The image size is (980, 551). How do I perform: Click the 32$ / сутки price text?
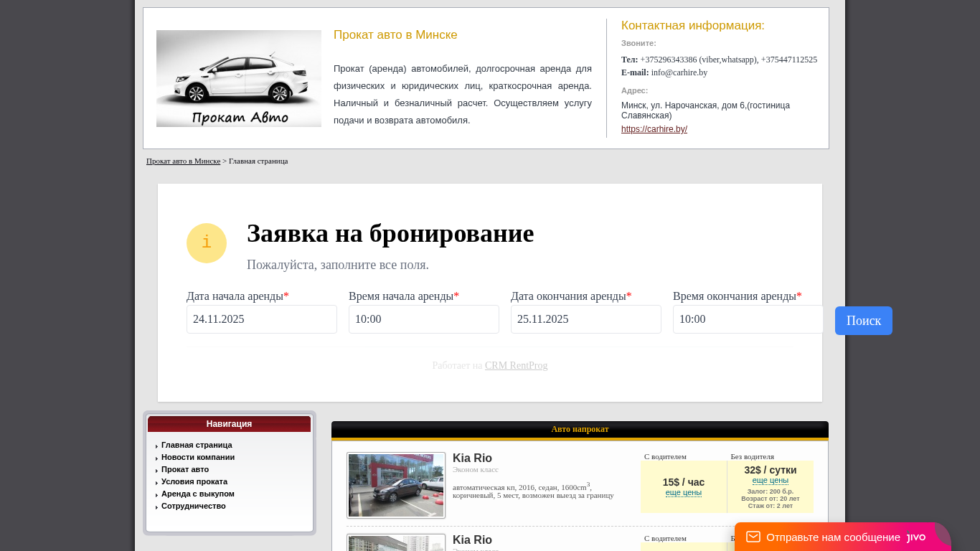771,470
